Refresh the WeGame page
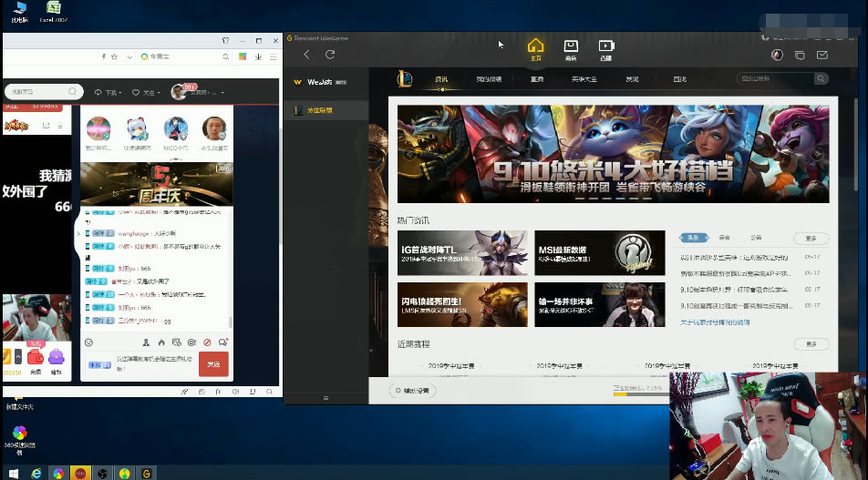Viewport: 868px width, 480px height. tap(330, 55)
